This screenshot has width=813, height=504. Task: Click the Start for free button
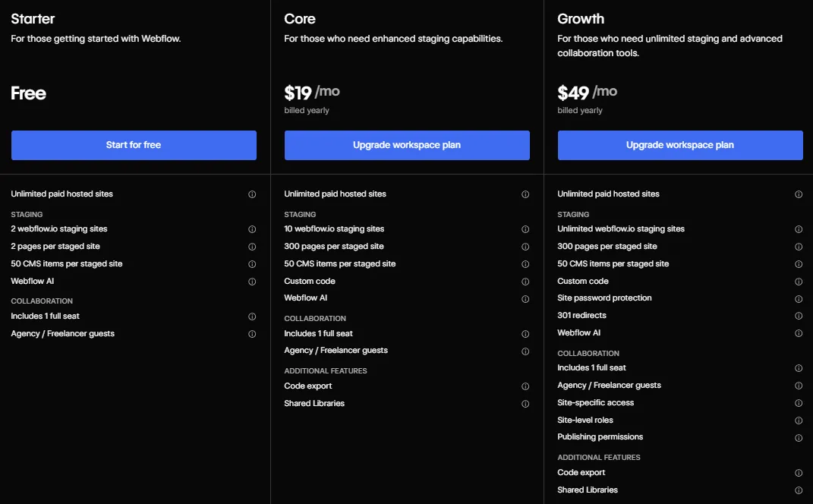point(134,145)
